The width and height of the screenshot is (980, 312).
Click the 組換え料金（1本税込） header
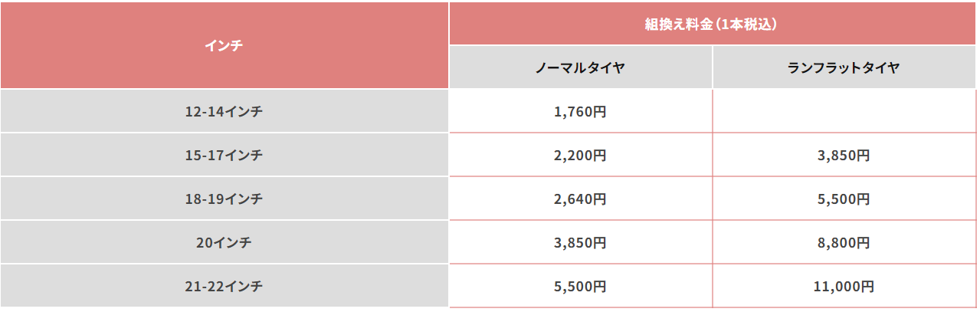[x=712, y=24]
